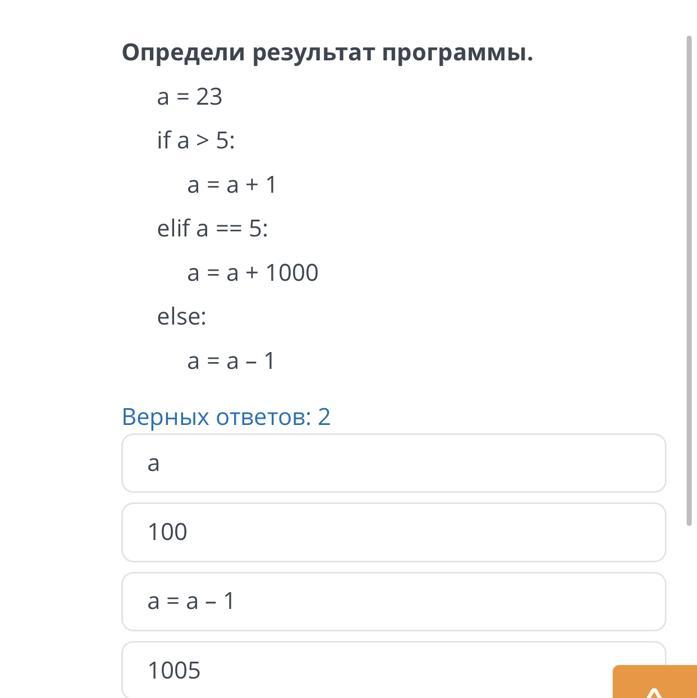Click the heading "Определи результат программы."
Image resolution: width=697 pixels, height=698 pixels.
pos(327,53)
